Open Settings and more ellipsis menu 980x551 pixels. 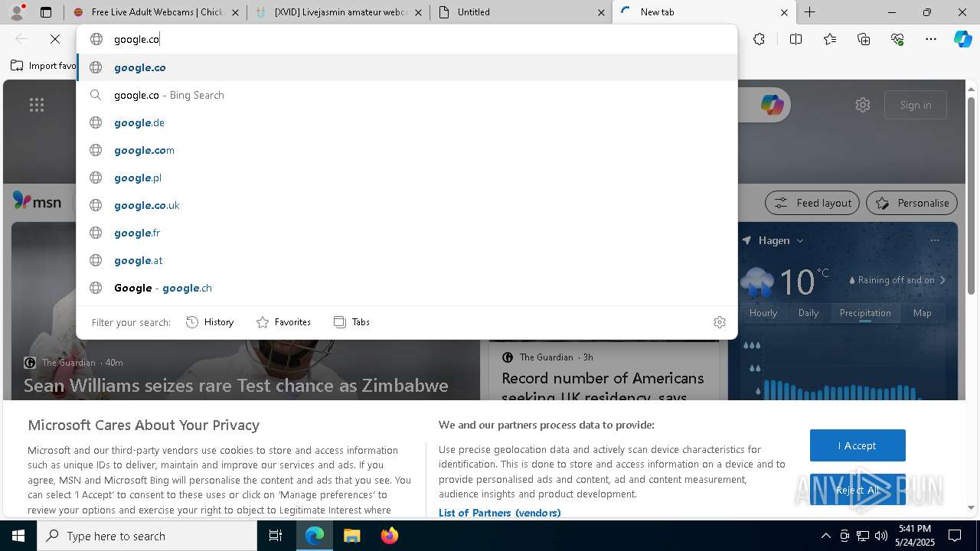(931, 39)
